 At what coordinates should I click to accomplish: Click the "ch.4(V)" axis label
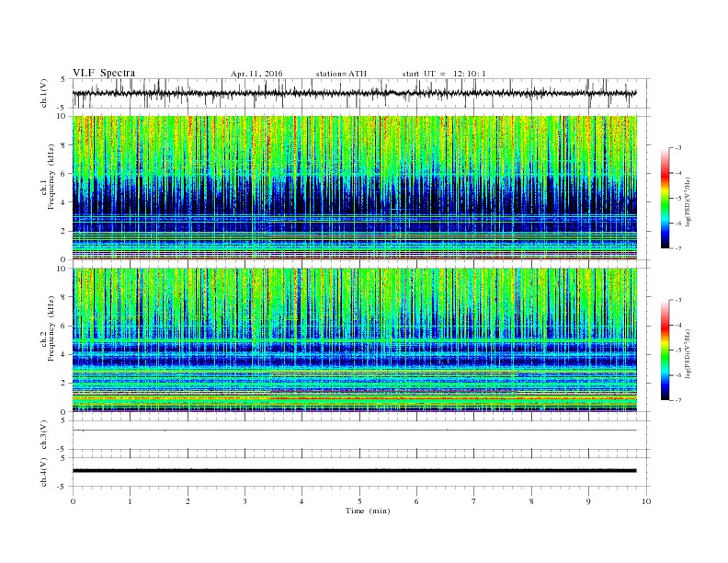pyautogui.click(x=44, y=472)
